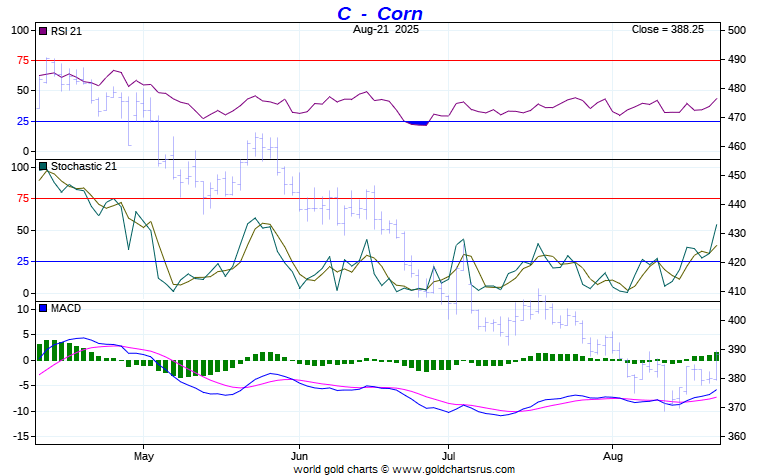
Task: Click the teal Stochastic 21 legend swatch
Action: click(43, 166)
